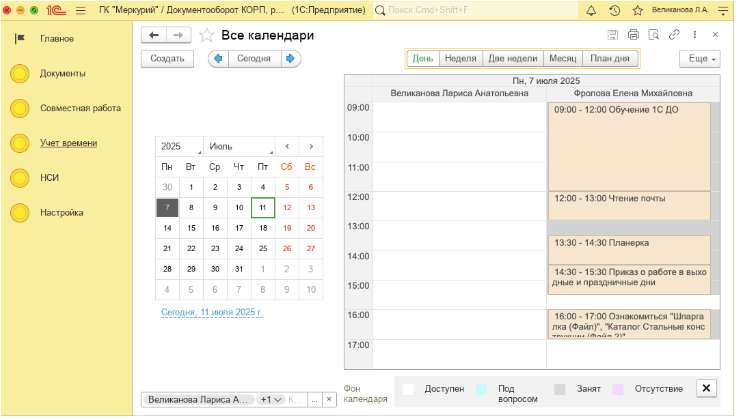
Task: Click the printer icon
Action: [633, 35]
